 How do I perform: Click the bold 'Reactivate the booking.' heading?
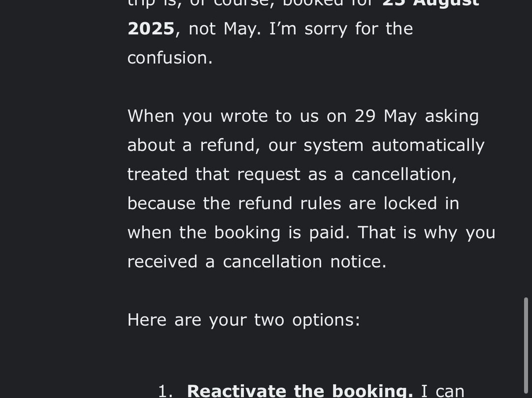(x=300, y=391)
